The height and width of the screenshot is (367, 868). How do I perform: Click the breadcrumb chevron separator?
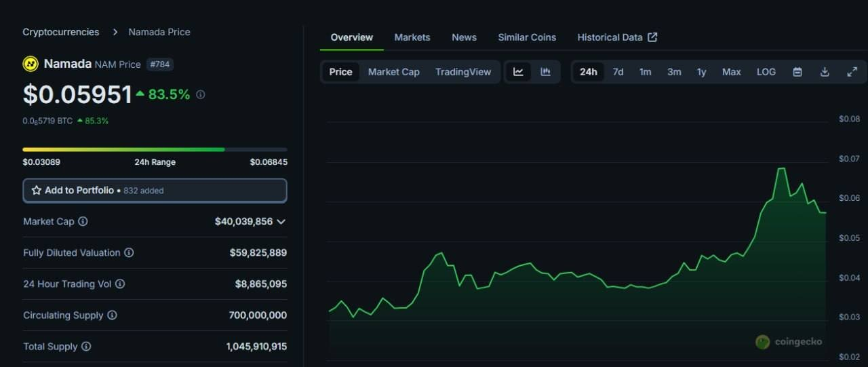[115, 32]
